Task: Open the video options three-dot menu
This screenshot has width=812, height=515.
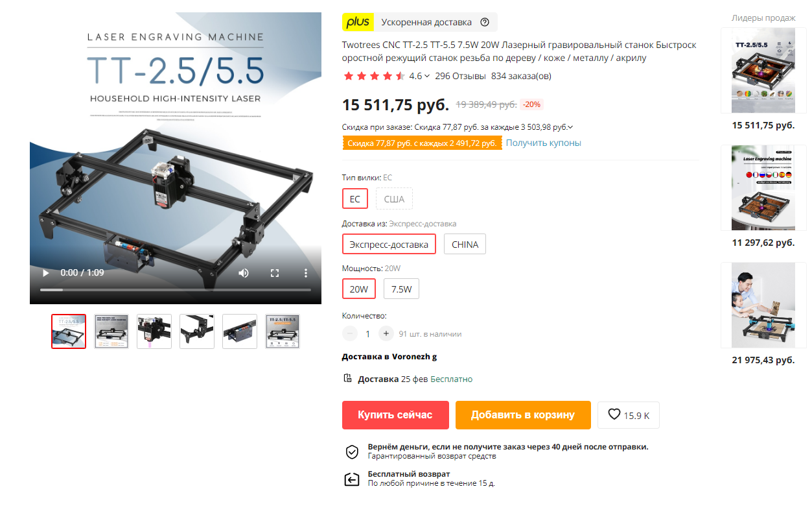Action: point(306,273)
